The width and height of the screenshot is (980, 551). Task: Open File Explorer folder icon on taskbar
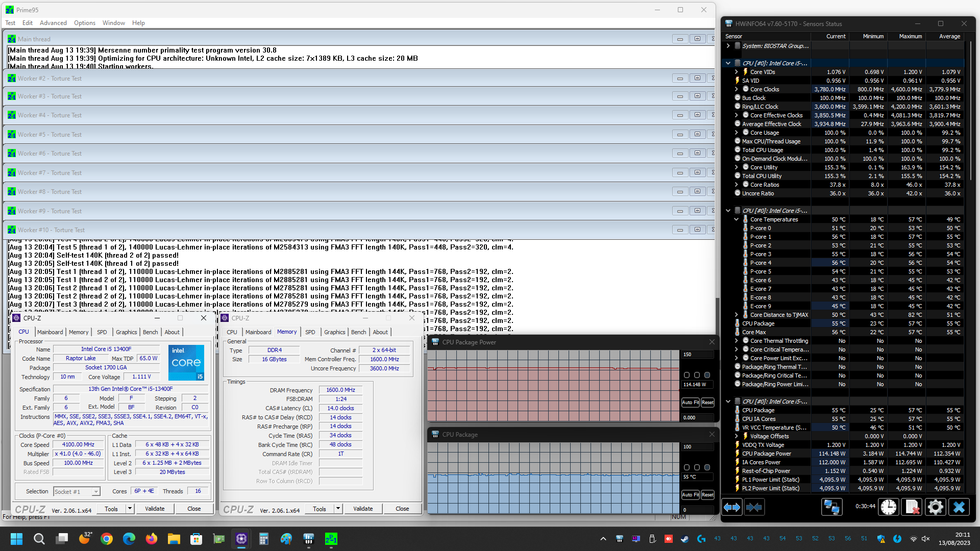coord(174,539)
